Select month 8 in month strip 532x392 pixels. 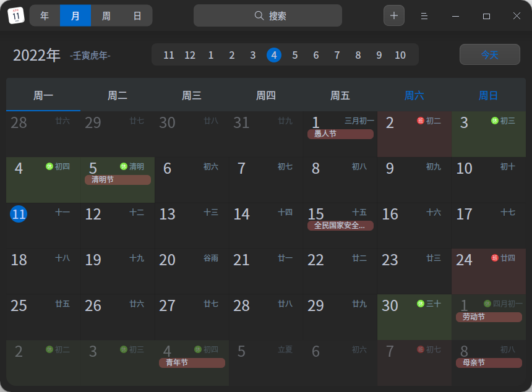point(358,55)
